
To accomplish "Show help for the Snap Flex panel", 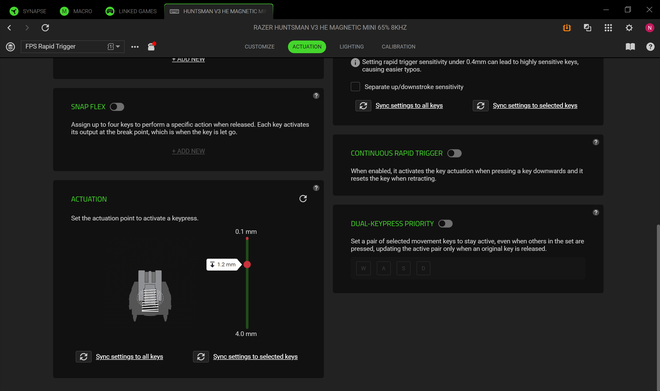I will click(316, 96).
